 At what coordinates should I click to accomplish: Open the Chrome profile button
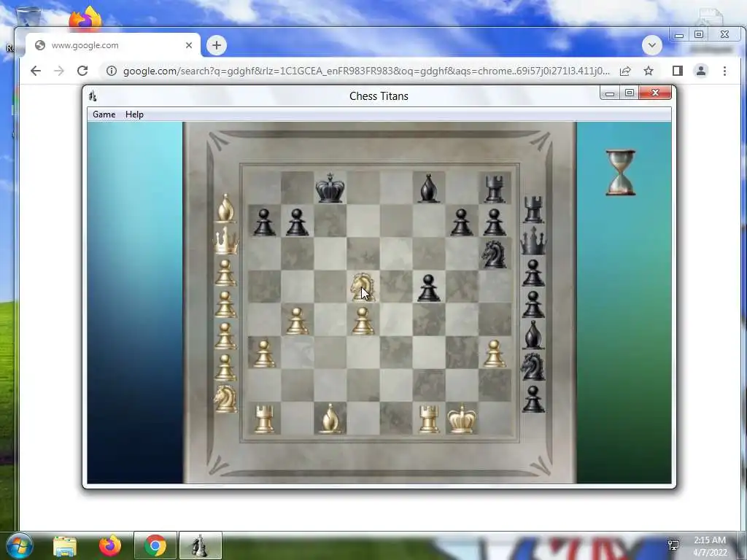[x=701, y=71]
